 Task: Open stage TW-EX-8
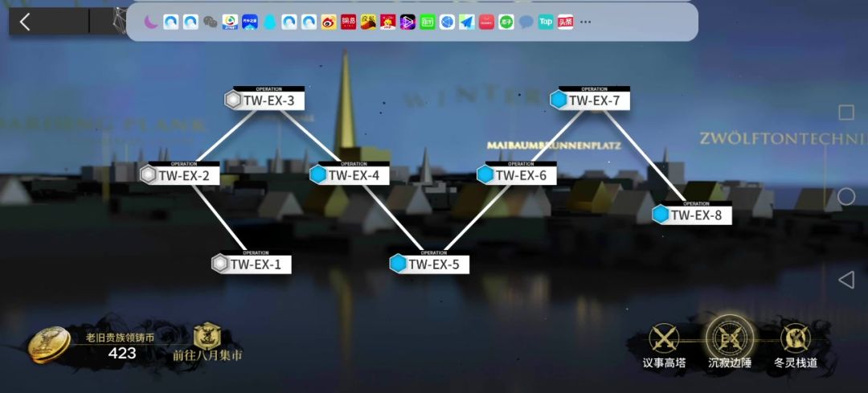pyautogui.click(x=692, y=213)
